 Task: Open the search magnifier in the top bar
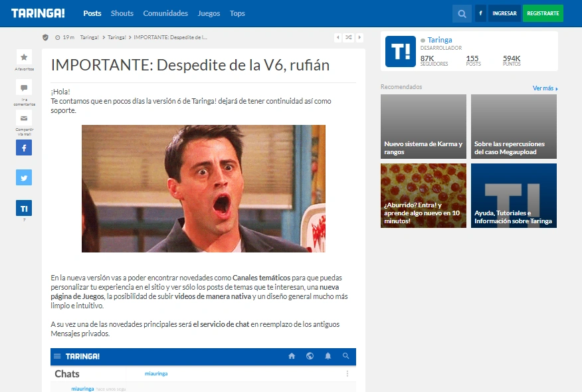click(x=462, y=13)
